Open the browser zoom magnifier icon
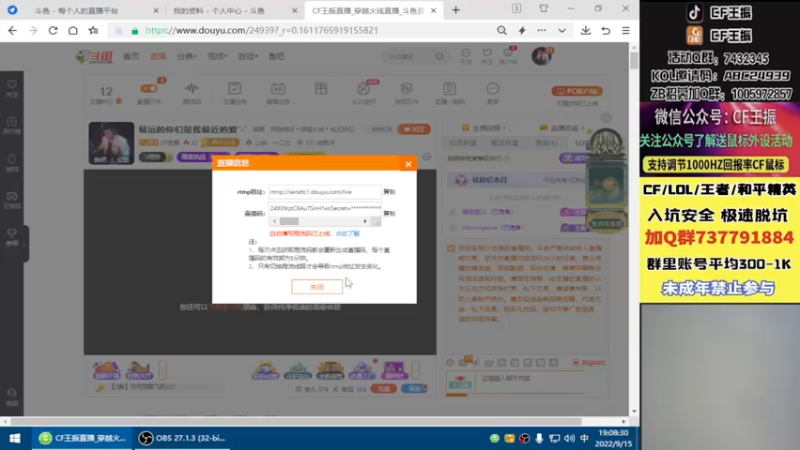The height and width of the screenshot is (450, 800). coord(502,31)
